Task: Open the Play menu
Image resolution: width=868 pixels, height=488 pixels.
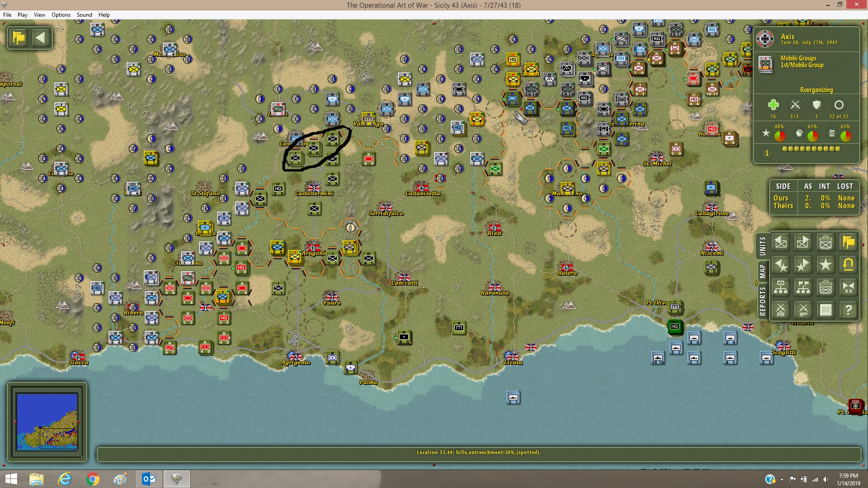Action: coord(23,15)
